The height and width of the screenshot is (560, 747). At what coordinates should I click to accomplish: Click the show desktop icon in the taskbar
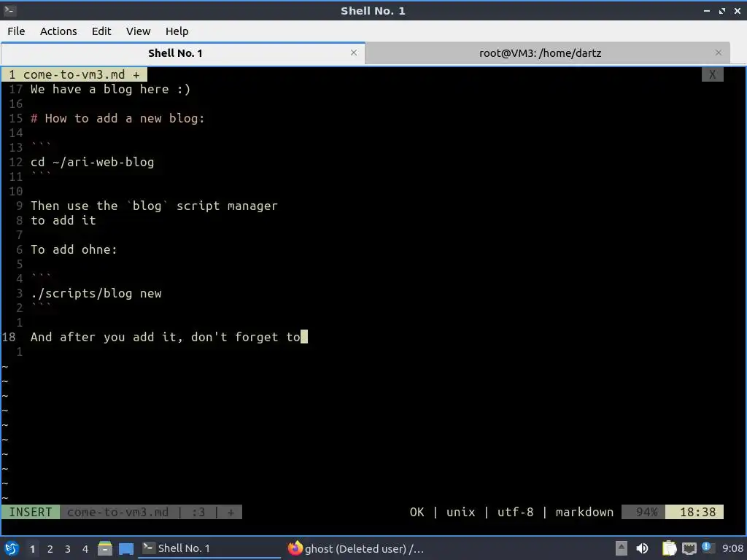tap(125, 548)
